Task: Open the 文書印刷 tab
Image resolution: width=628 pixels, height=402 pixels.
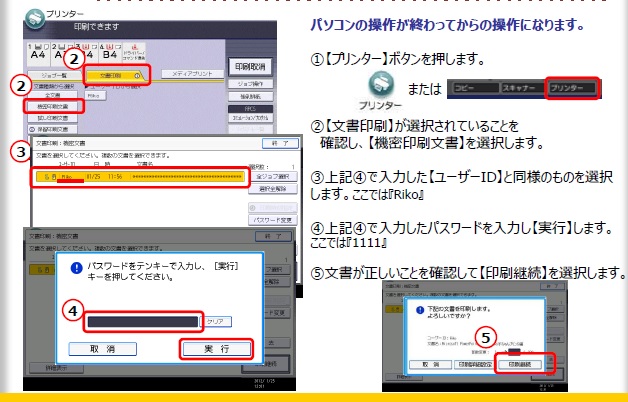Action: (x=116, y=75)
